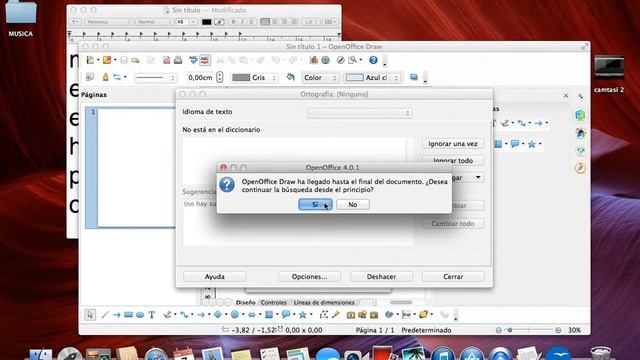
Task: Open spelling Opciones... button
Action: point(309,276)
